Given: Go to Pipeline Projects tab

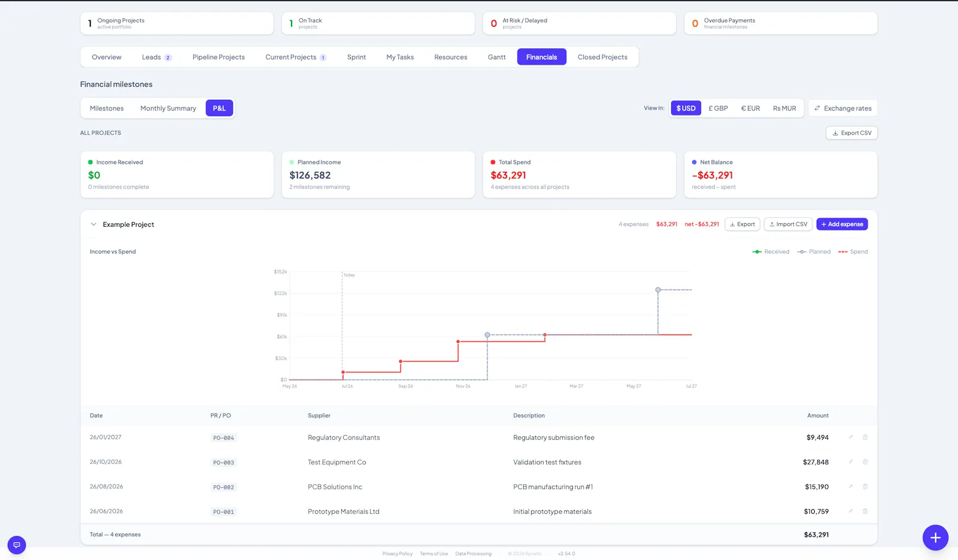Looking at the screenshot, I should click(219, 57).
